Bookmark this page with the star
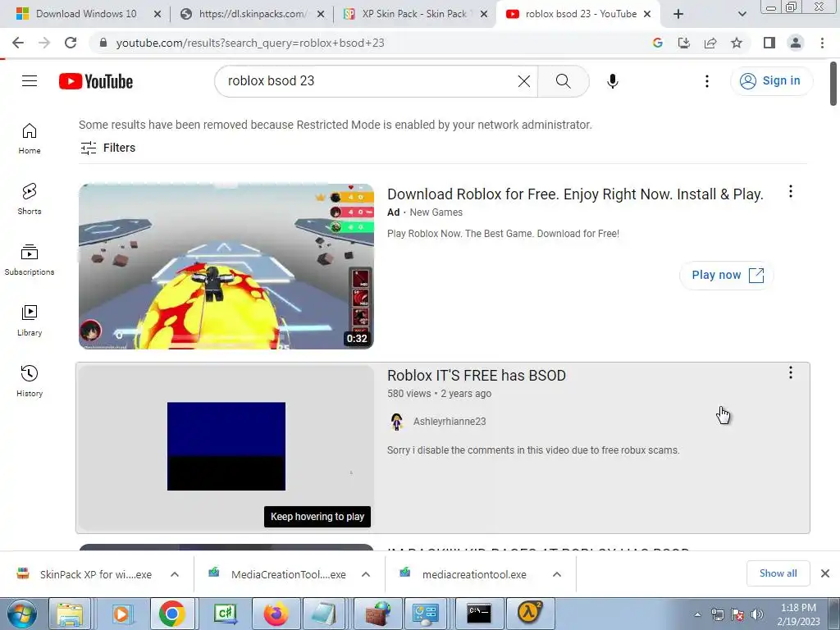Viewport: 840px width, 630px height. click(x=737, y=43)
